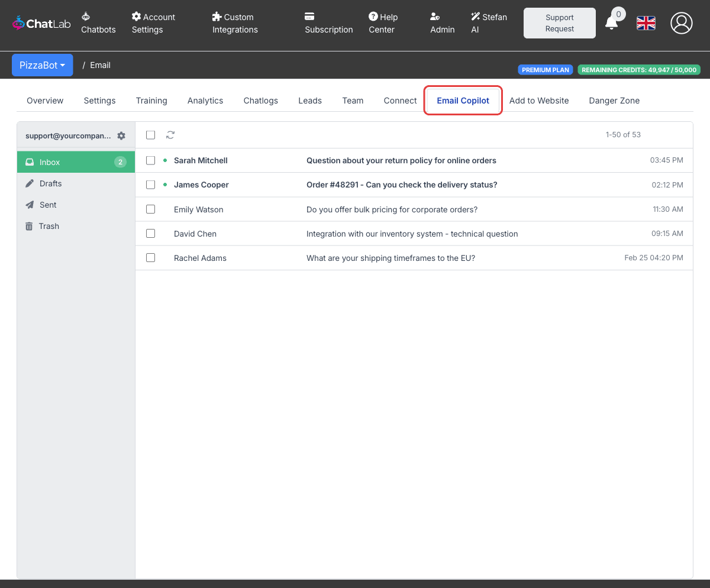This screenshot has width=710, height=588.
Task: Open the notifications bell icon
Action: 611,23
